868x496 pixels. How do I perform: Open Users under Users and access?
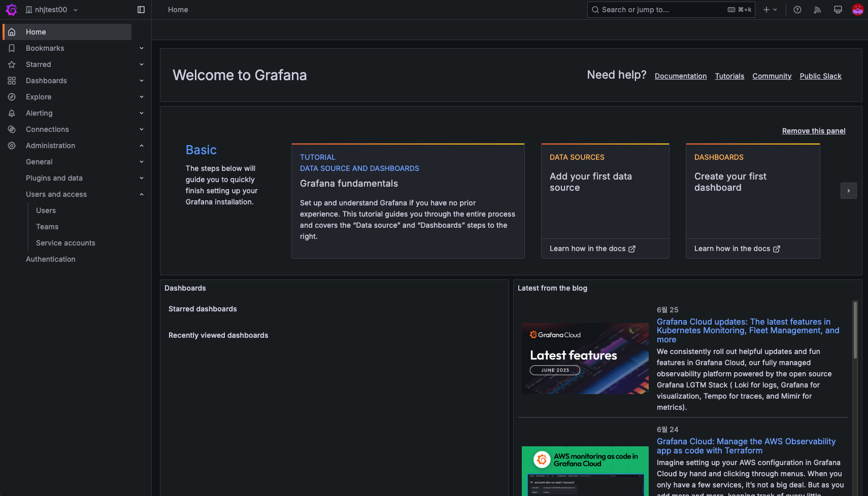click(x=46, y=210)
